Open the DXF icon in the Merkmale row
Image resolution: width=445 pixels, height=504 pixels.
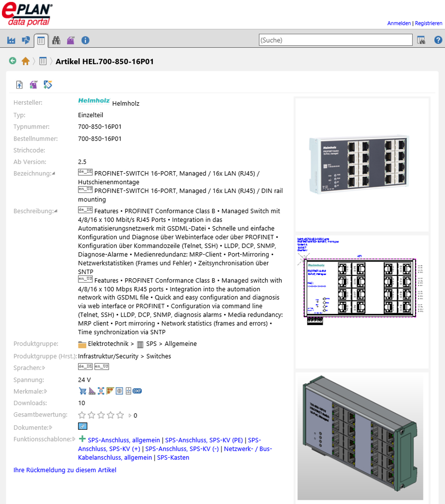tap(137, 391)
